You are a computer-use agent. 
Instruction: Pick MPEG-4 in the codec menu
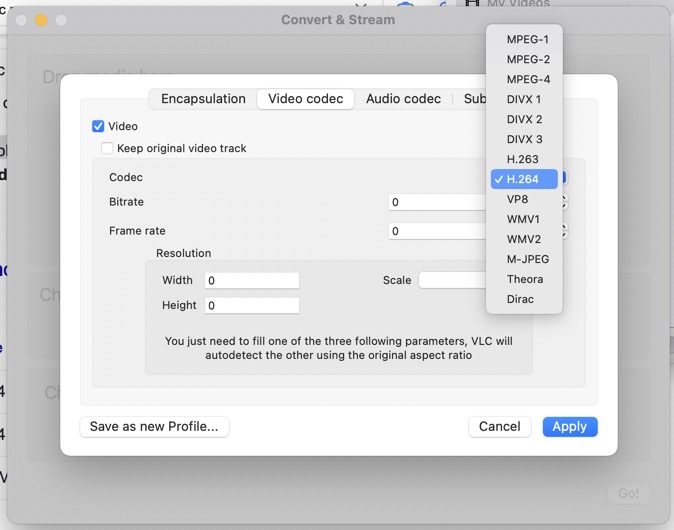527,79
